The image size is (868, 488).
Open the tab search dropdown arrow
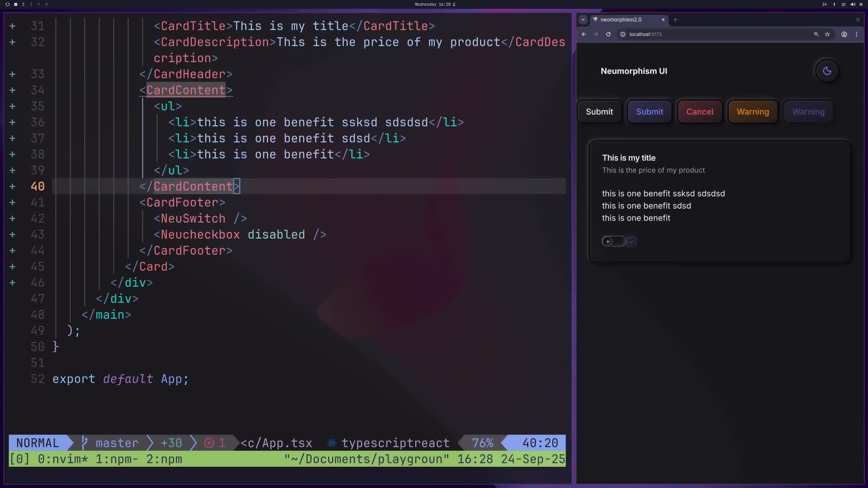click(x=583, y=20)
